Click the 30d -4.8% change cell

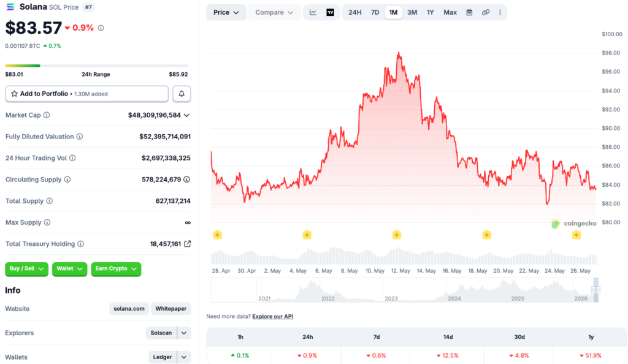pyautogui.click(x=519, y=355)
